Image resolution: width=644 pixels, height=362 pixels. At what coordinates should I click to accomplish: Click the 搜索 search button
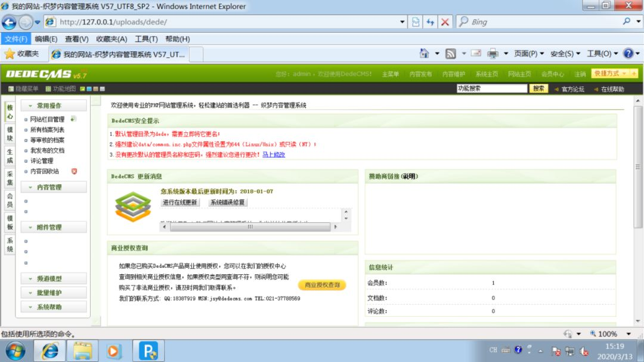539,88
